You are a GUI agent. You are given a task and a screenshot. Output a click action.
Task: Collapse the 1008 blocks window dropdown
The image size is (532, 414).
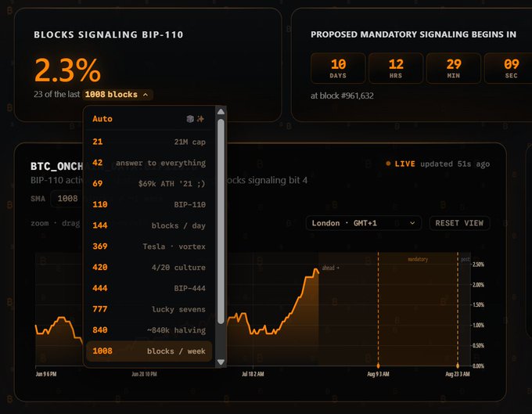(x=117, y=95)
